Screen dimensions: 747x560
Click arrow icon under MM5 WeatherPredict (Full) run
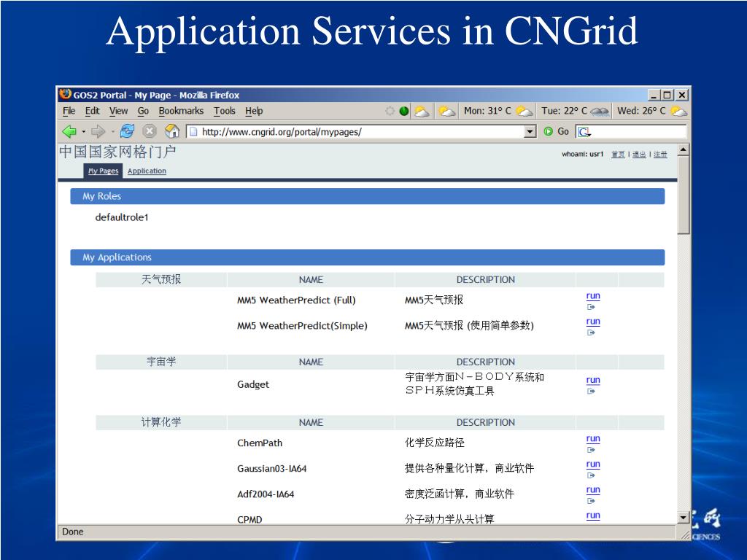tap(591, 307)
